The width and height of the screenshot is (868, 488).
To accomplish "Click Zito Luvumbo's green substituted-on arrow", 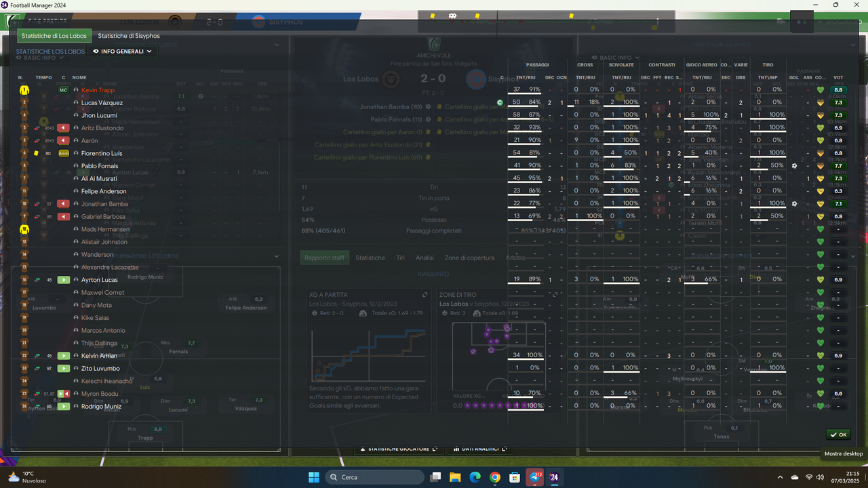I will point(64,369).
